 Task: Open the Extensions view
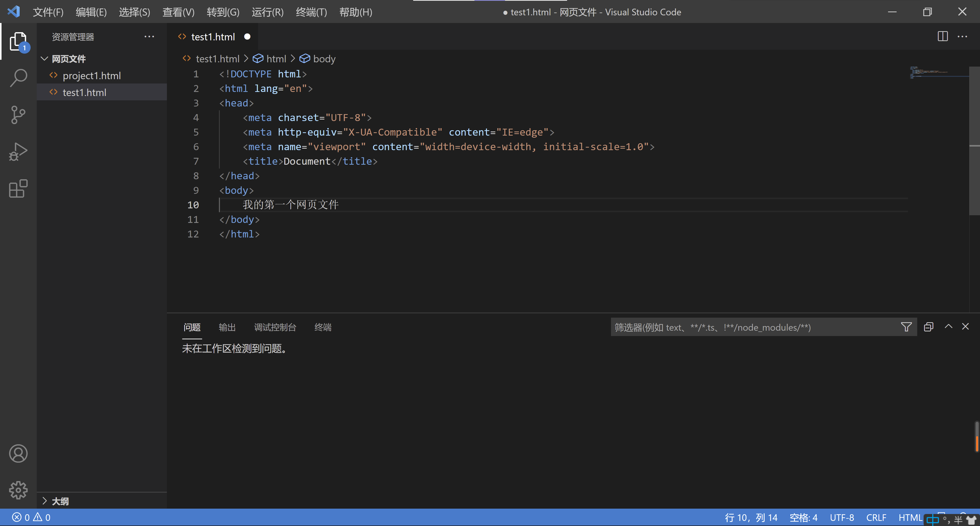pos(18,188)
